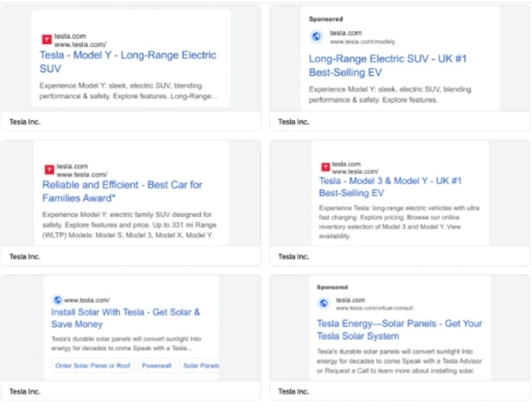Click globe icon in 'UK #1 Best-Selling EV' sponsored ad
The height and width of the screenshot is (415, 532).
click(x=316, y=37)
